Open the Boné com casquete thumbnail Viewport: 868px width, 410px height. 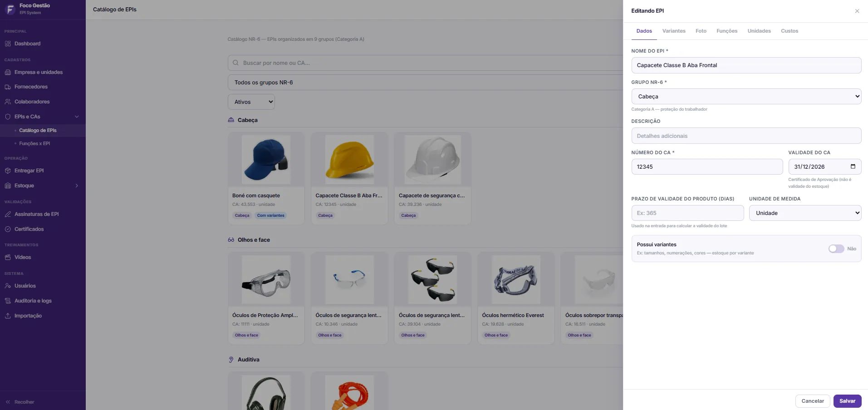[x=266, y=160]
